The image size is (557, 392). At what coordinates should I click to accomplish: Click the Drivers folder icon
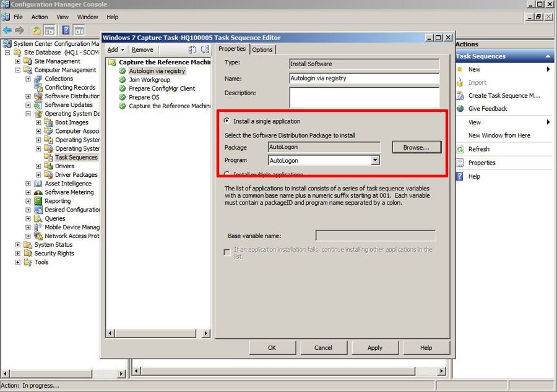pyautogui.click(x=49, y=166)
